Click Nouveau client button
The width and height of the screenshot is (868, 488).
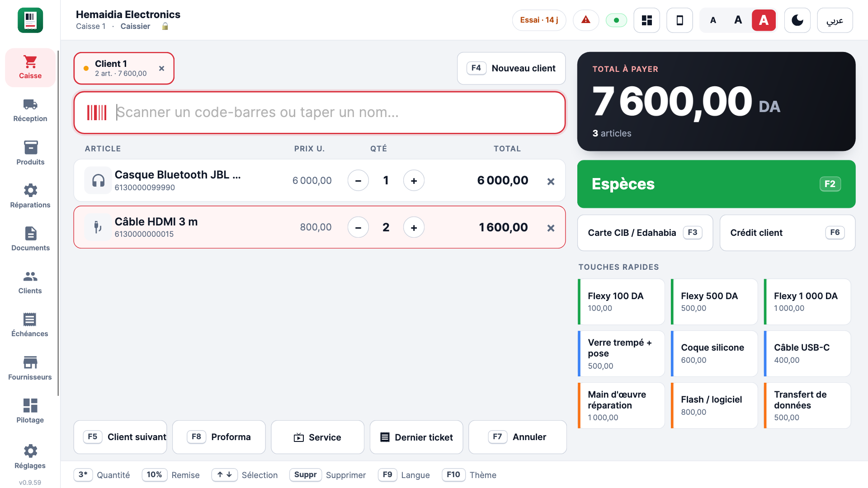(511, 68)
